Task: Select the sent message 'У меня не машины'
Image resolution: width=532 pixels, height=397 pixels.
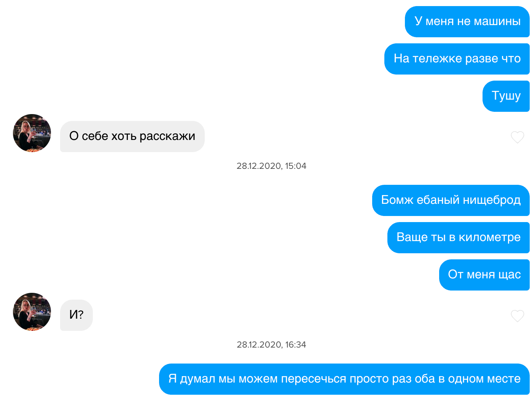Action: [x=467, y=22]
